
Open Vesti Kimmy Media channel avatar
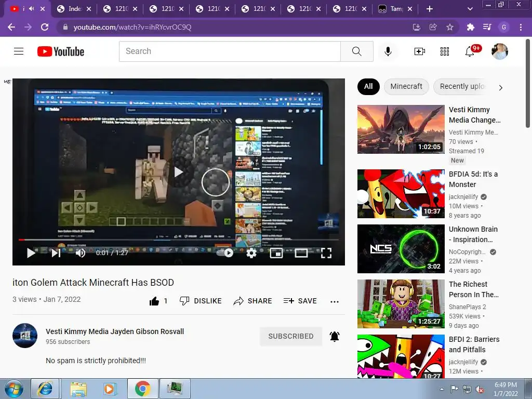click(x=25, y=336)
